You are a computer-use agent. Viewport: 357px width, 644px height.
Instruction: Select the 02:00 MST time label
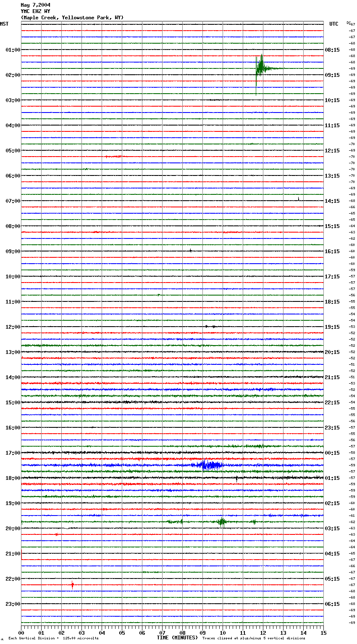point(13,75)
